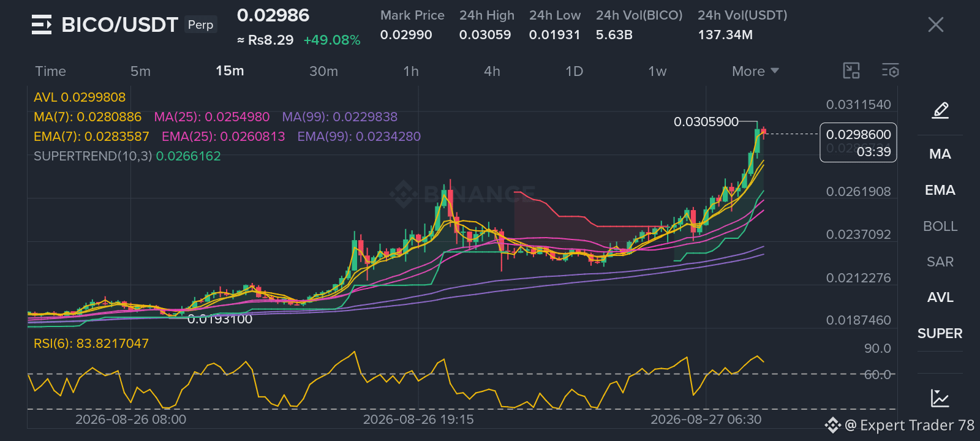Toggle the SUPER trend indicator
Viewport: 980px width, 441px height.
940,333
